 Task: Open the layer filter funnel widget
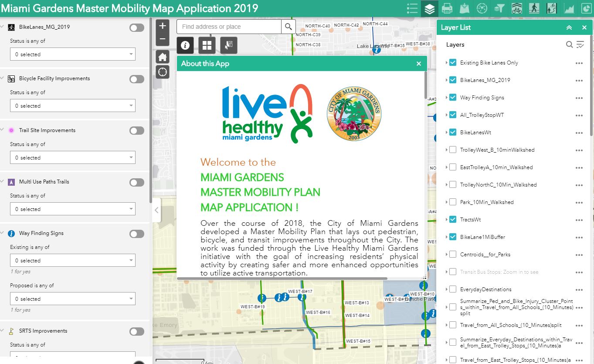tap(499, 8)
